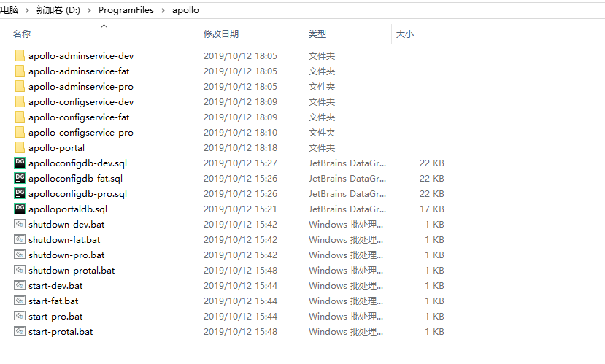The image size is (605, 364).
Task: Click batch file icon of start-pro.bat
Action: pos(20,316)
